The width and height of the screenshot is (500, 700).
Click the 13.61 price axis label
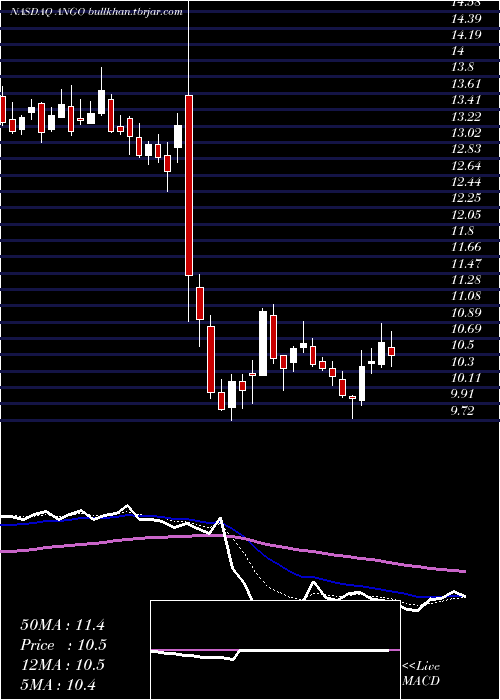coord(466,84)
